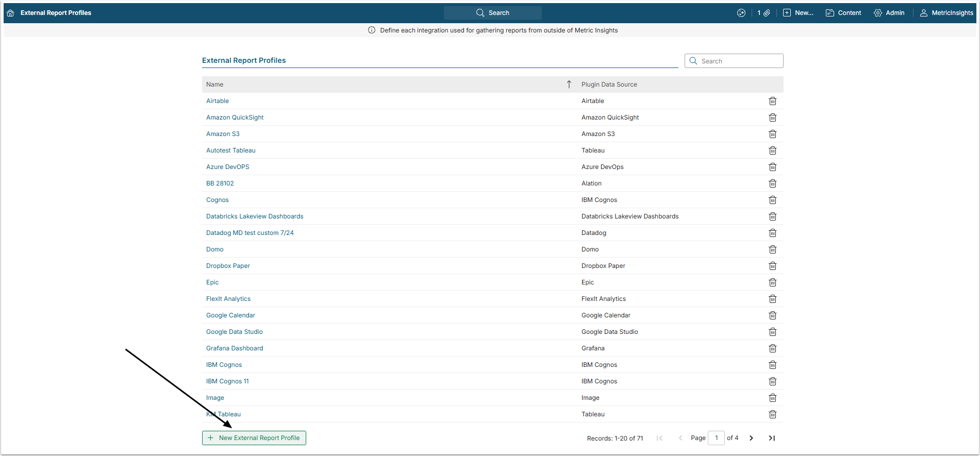Open the Datadog MD test custom 7/24 link
The width and height of the screenshot is (980, 456).
tap(250, 233)
